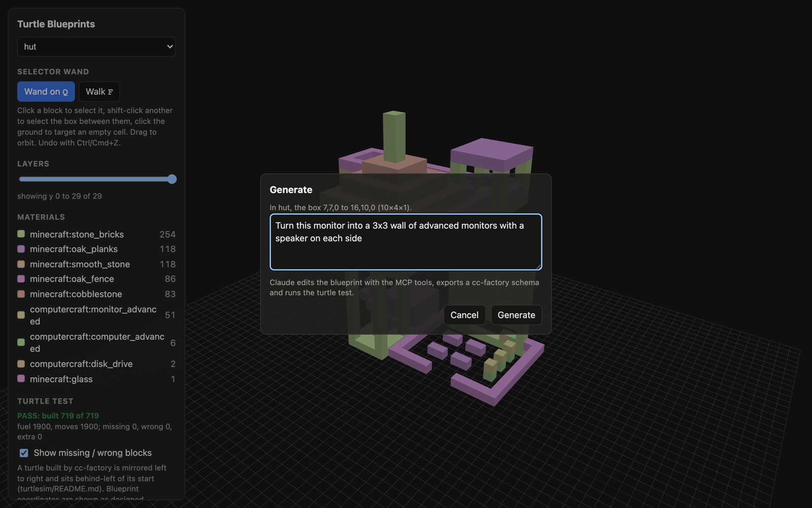Click the disk_drive color swatch
The width and height of the screenshot is (812, 508).
tap(21, 364)
